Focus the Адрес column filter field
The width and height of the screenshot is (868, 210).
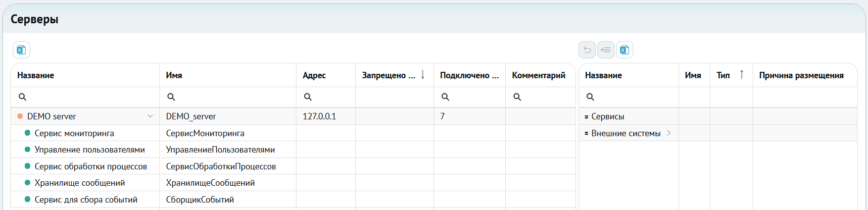pyautogui.click(x=326, y=97)
